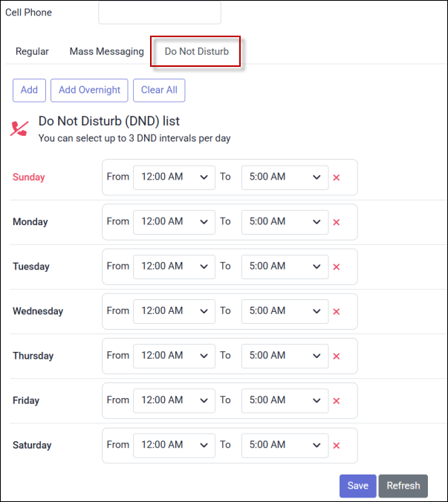Open Sunday To time dropdown

coord(285,177)
